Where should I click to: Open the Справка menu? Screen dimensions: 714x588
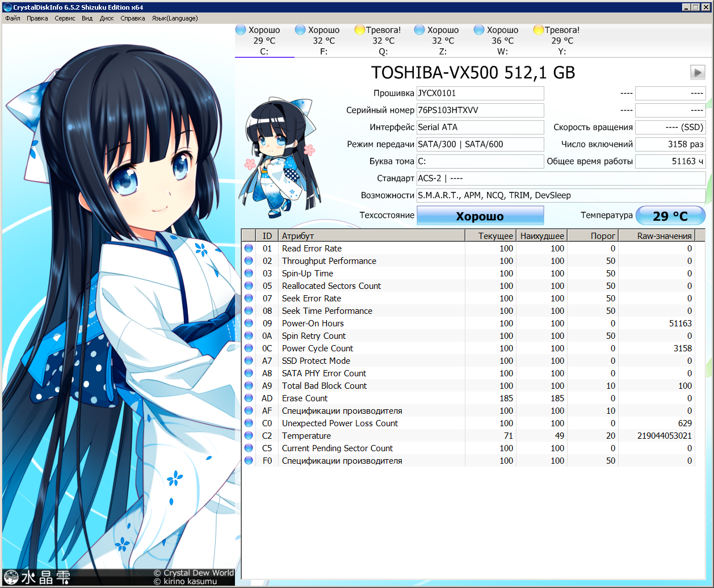133,18
